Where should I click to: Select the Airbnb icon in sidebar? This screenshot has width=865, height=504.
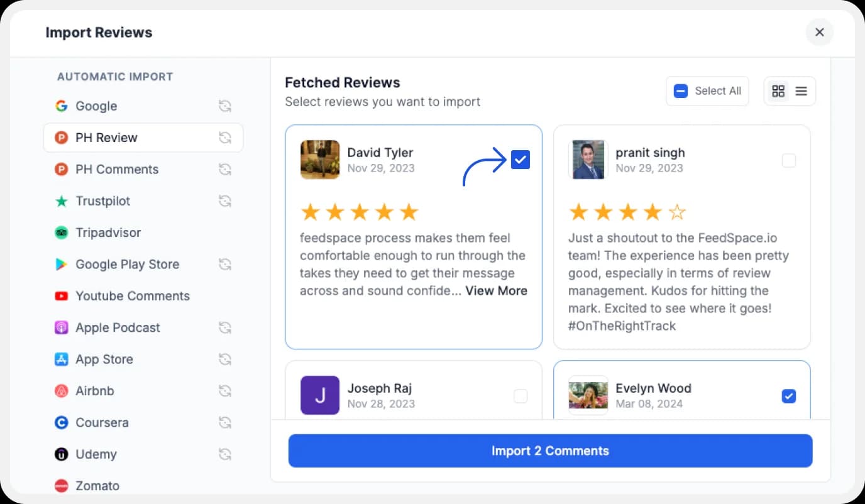62,391
